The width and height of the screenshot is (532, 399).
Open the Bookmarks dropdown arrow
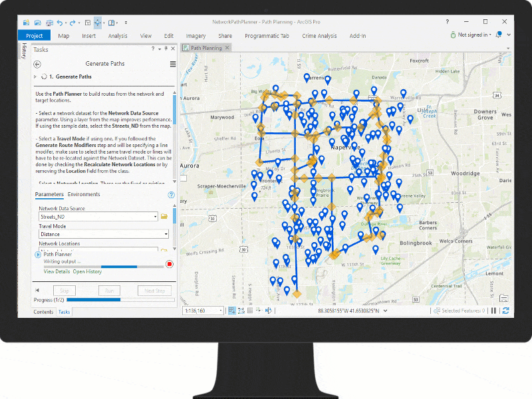pos(117,23)
